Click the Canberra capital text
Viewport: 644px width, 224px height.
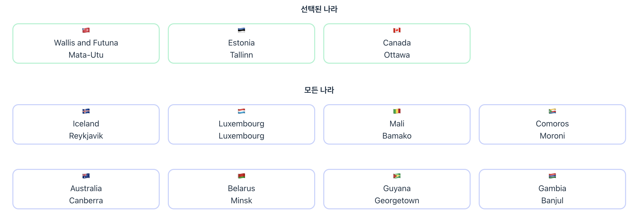pos(86,200)
